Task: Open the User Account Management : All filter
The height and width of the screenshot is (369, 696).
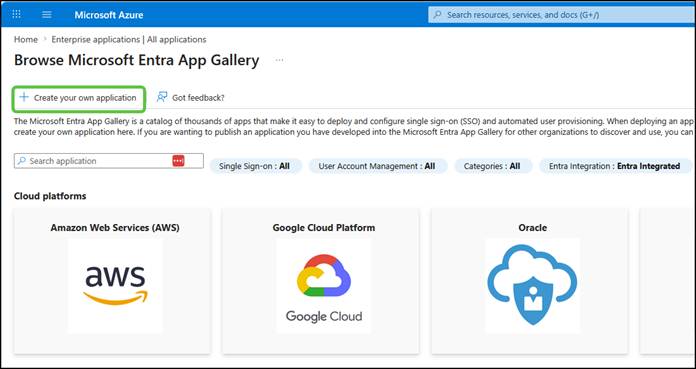Action: pyautogui.click(x=377, y=166)
